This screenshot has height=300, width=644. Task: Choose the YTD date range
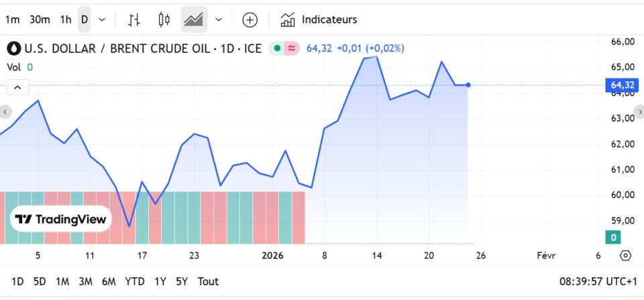point(135,281)
